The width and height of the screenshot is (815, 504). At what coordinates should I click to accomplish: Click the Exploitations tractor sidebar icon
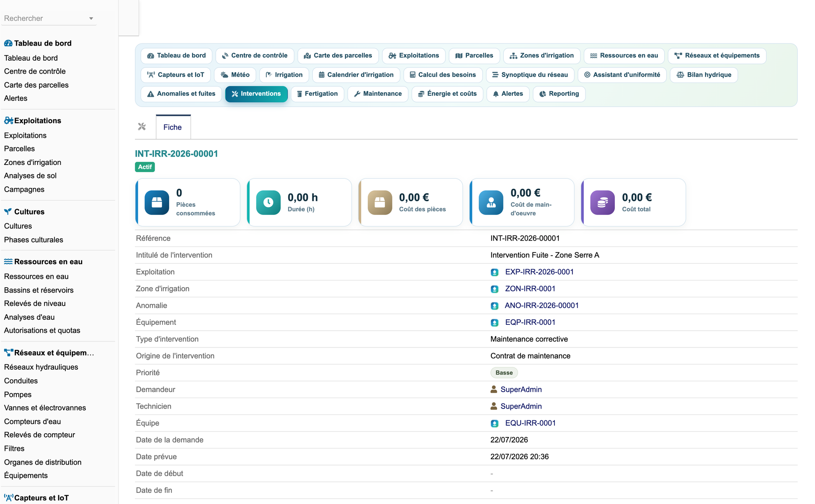point(9,121)
